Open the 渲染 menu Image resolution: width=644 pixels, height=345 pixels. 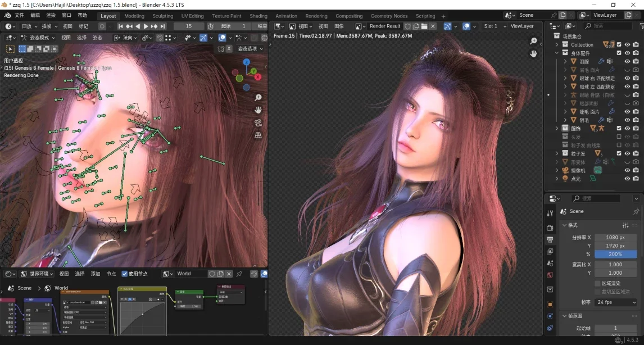click(x=51, y=15)
